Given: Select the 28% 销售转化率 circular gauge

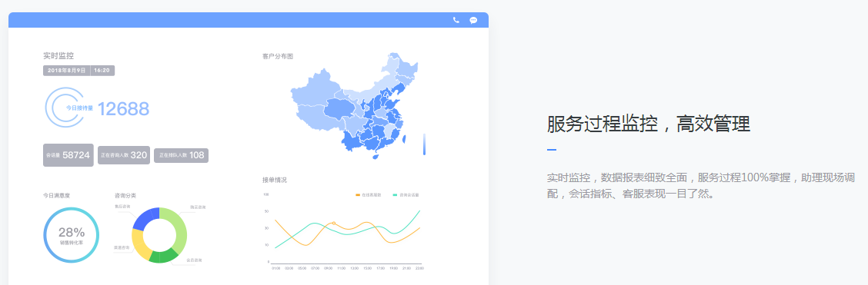Looking at the screenshot, I should [72, 235].
